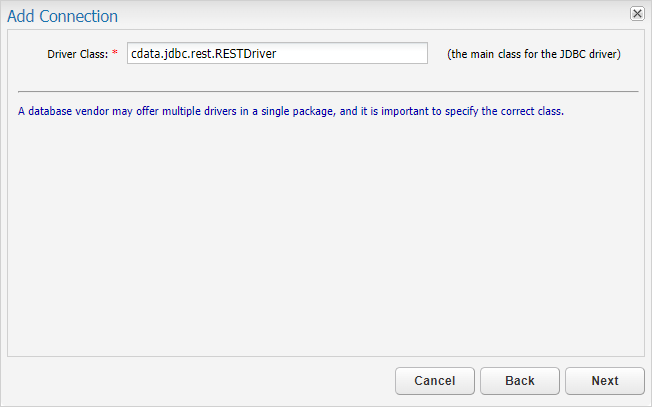Place cursor in cdata.jdbc.rest.RESTDriver text

coord(203,54)
